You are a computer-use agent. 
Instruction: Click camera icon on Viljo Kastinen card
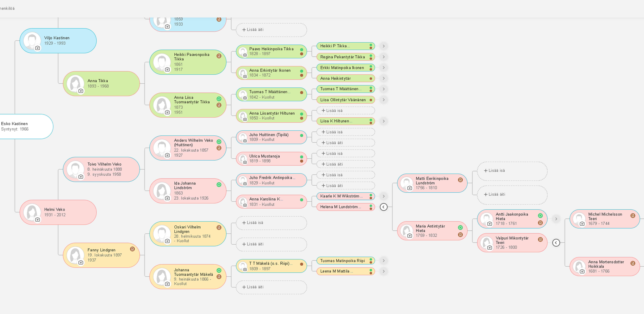37,48
